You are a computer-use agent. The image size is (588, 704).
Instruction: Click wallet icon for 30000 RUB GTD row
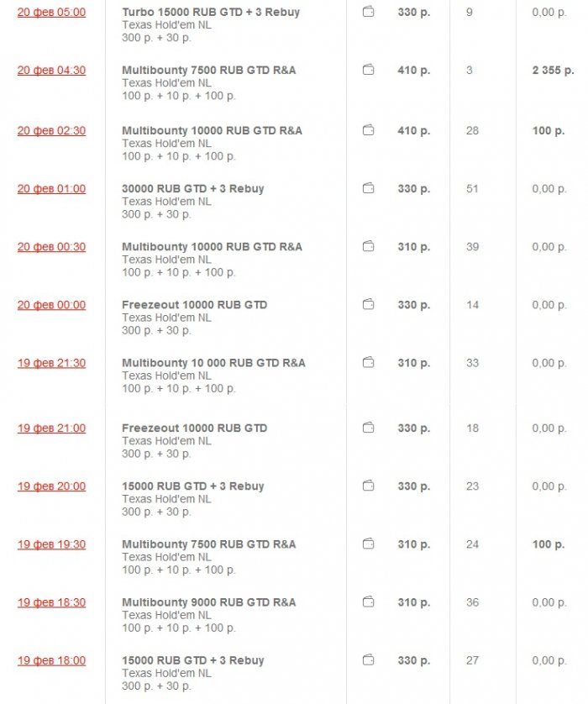(368, 189)
